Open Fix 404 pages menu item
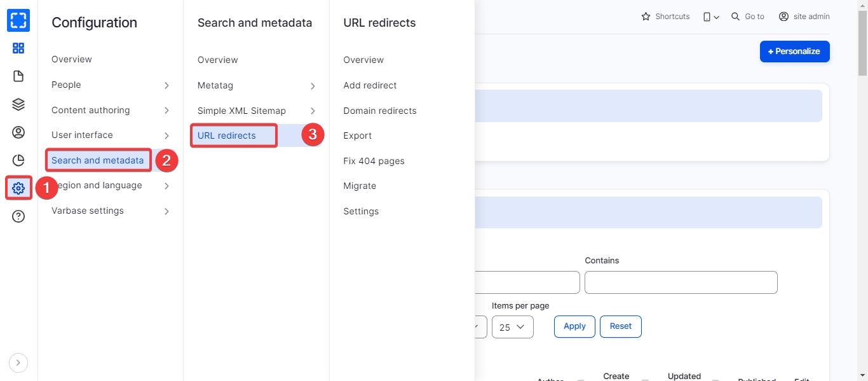 [x=374, y=161]
